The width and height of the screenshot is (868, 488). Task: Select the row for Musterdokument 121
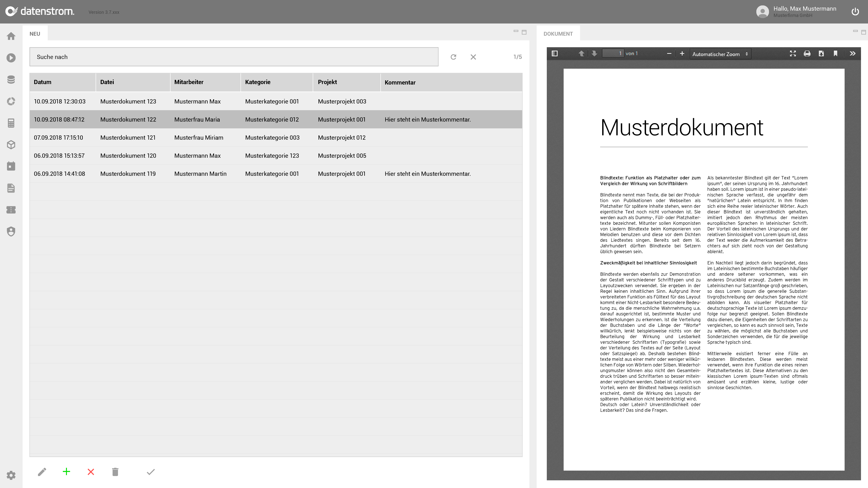tap(202, 137)
